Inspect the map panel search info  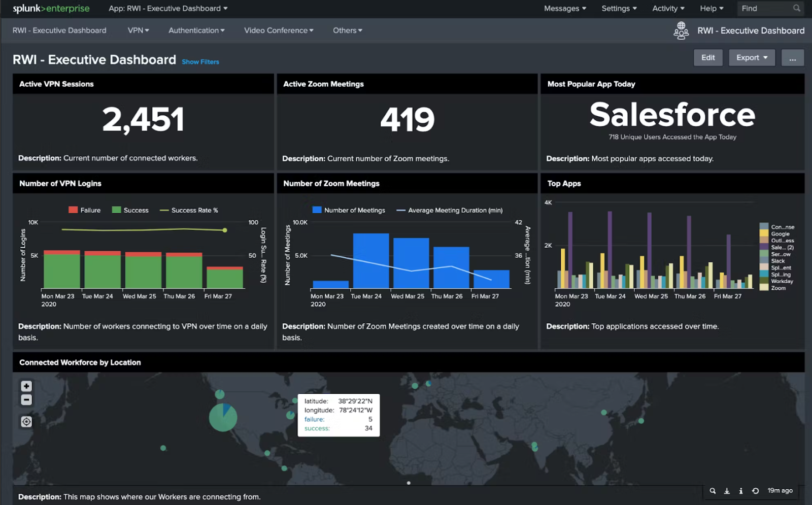[x=741, y=491]
